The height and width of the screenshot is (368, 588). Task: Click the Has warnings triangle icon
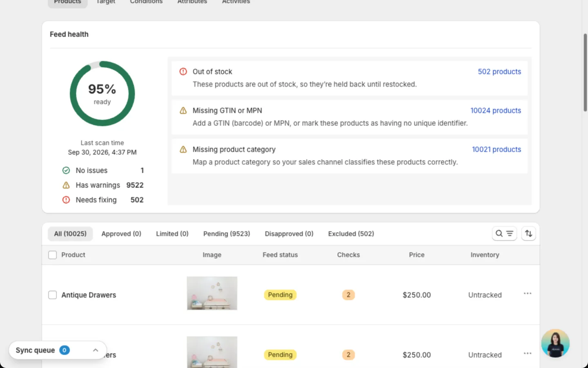pyautogui.click(x=66, y=185)
